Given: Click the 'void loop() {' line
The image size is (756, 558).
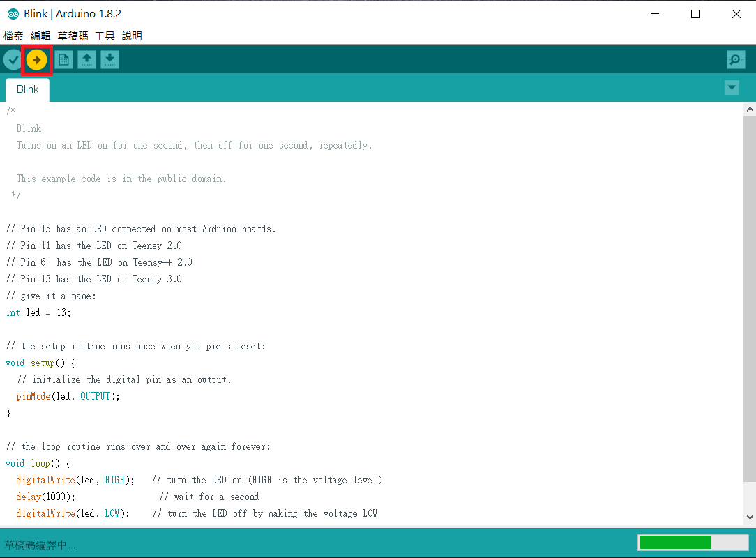Looking at the screenshot, I should 38,463.
